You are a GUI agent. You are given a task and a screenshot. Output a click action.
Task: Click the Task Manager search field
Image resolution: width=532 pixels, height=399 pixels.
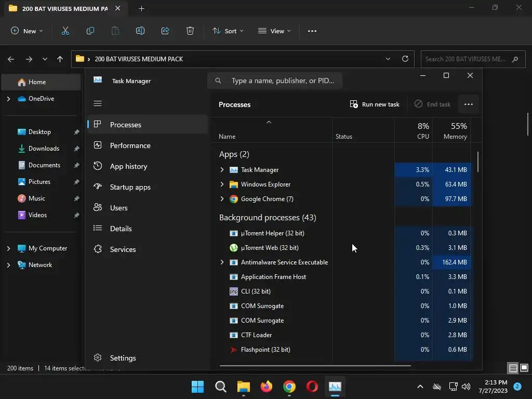274,81
